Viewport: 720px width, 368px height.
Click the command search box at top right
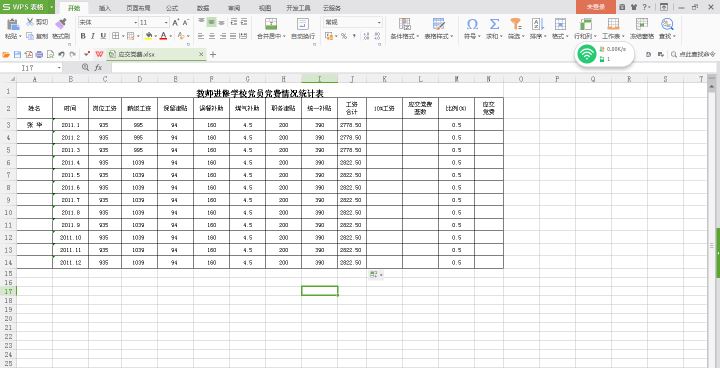coord(694,54)
